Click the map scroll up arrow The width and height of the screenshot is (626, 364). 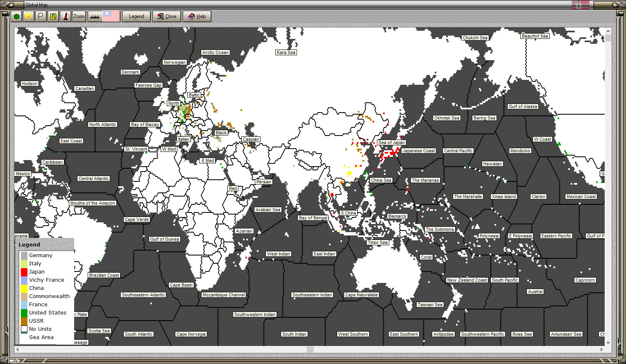pyautogui.click(x=608, y=31)
